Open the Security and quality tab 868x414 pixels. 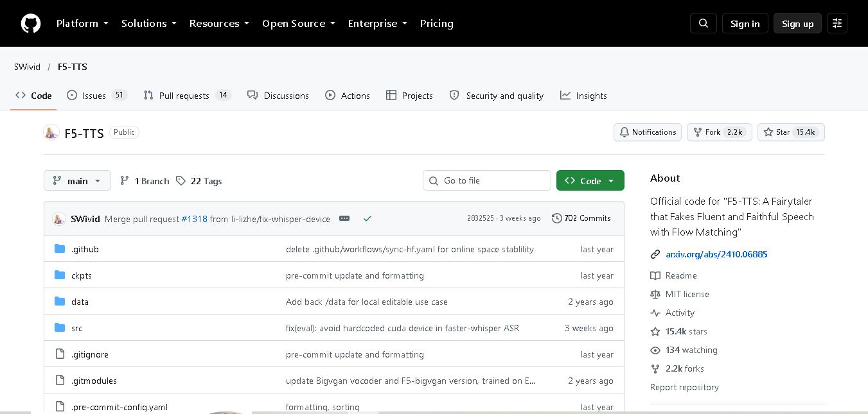tap(497, 96)
